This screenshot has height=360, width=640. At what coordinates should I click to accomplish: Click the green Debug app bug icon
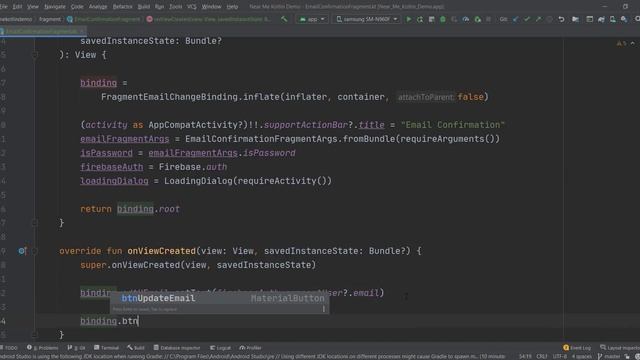click(443, 19)
